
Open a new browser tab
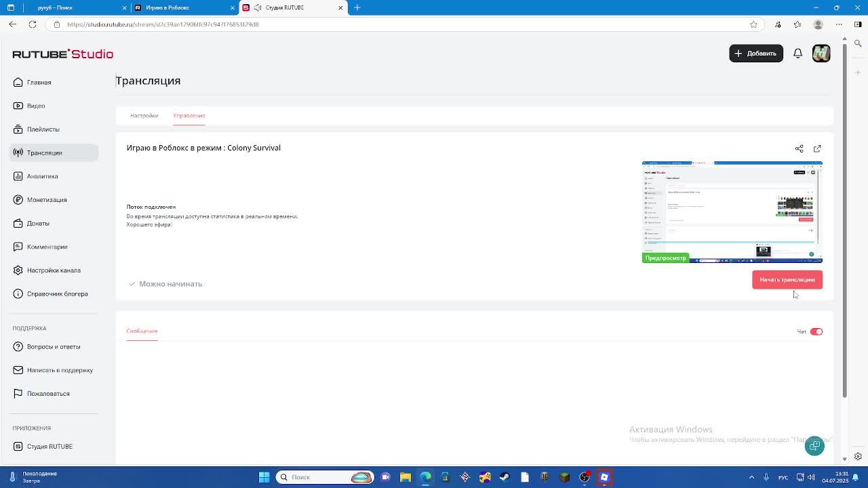[357, 7]
